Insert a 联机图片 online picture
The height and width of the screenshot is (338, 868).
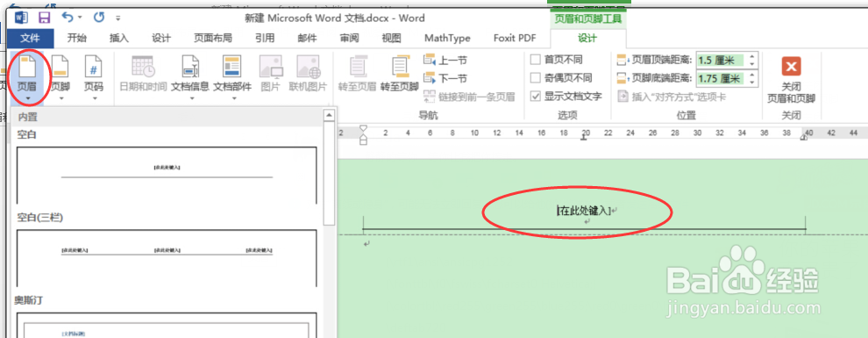pos(308,75)
